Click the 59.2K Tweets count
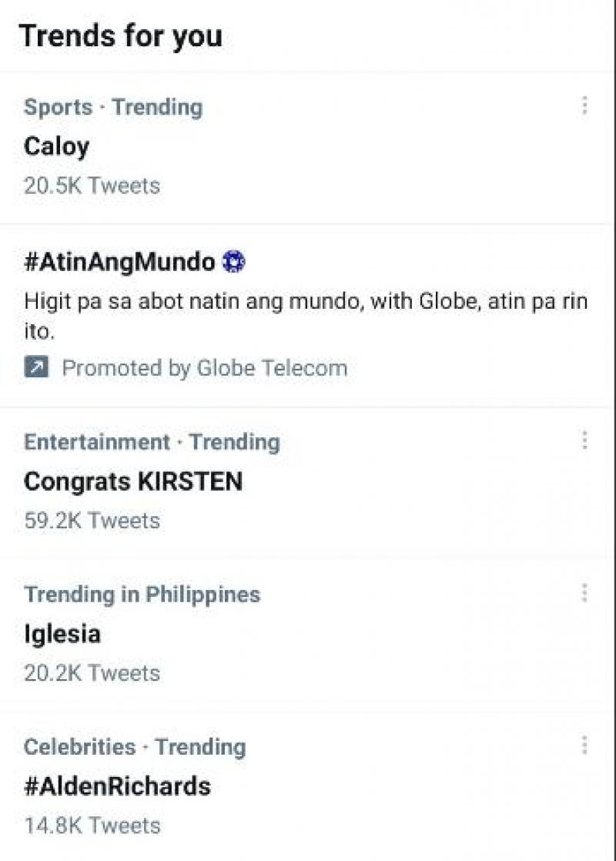Screen dimensions: 616x861 (x=92, y=521)
